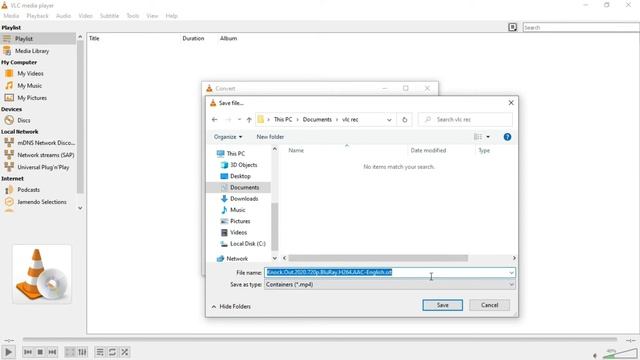Image resolution: width=640 pixels, height=360 pixels.
Task: Click the File name input field
Action: pos(389,272)
